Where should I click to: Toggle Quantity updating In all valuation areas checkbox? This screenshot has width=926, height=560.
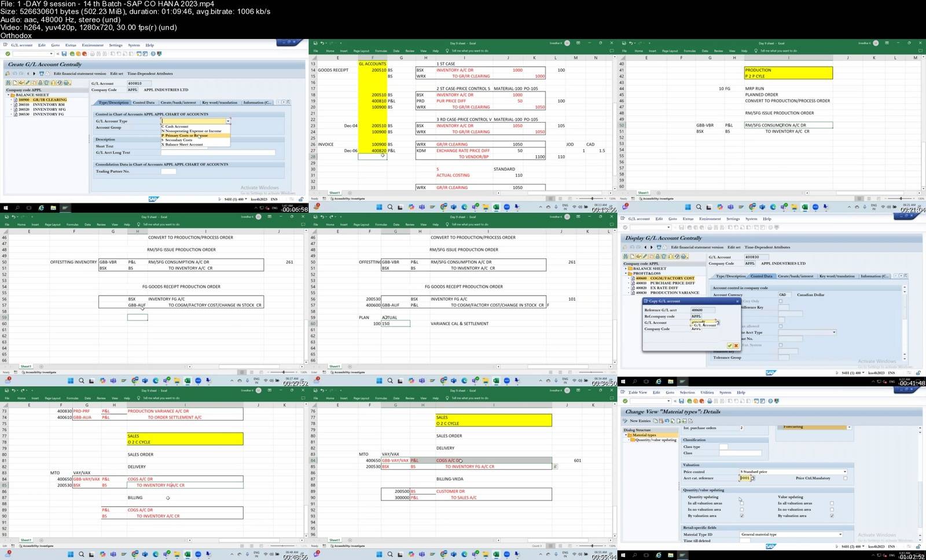[x=742, y=503]
